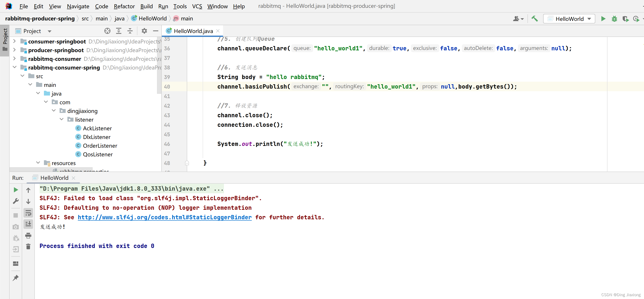Click the Project tree vertical scrollbar
The height and width of the screenshot is (299, 644).
coord(159,65)
